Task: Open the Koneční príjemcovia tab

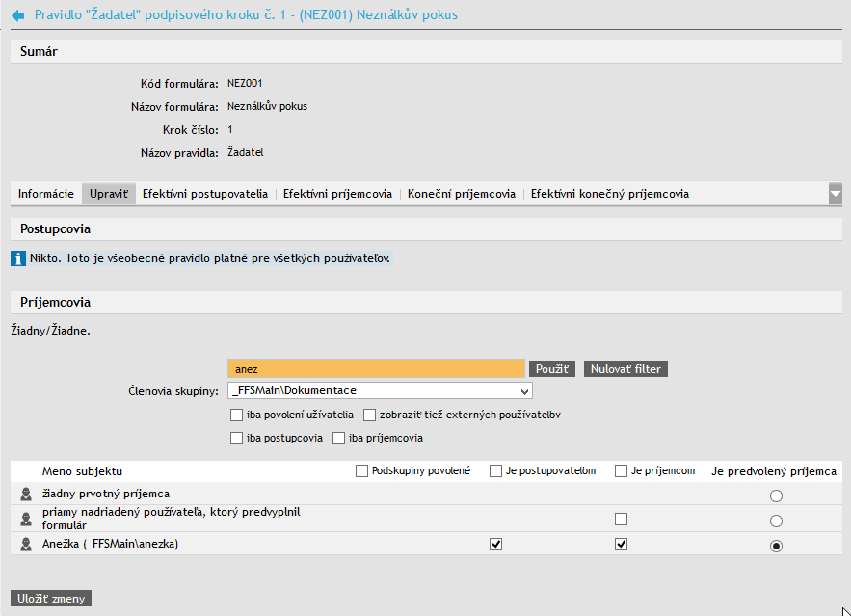Action: click(x=462, y=194)
